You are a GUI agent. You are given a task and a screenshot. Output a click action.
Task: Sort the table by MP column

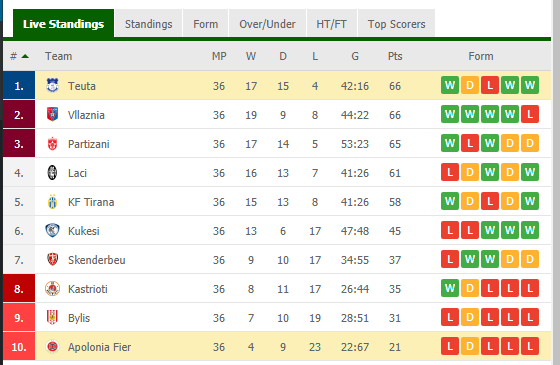click(219, 56)
